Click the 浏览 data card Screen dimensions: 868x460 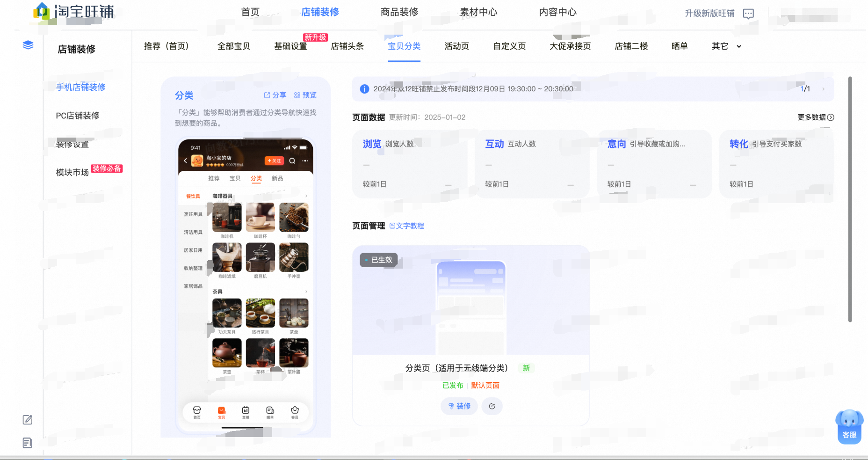pyautogui.click(x=410, y=164)
